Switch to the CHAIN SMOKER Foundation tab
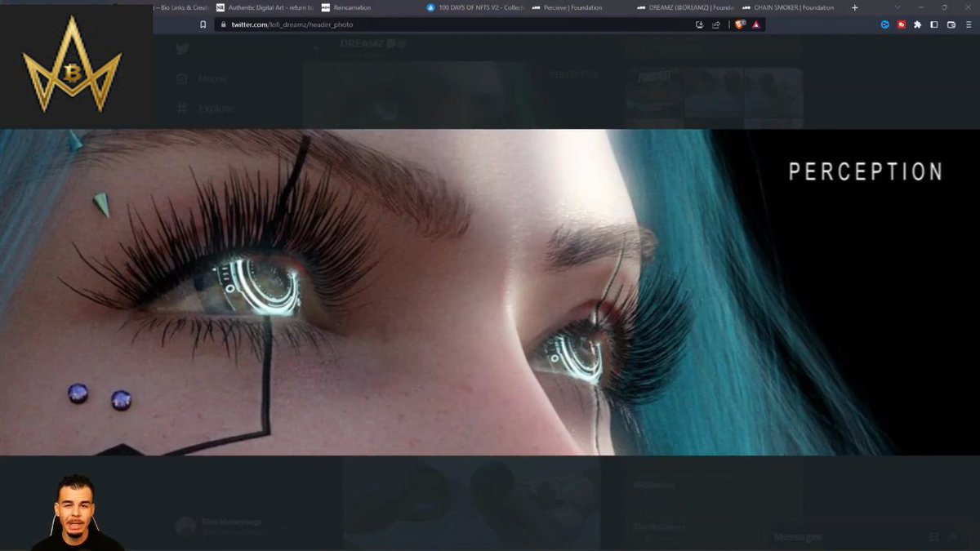The width and height of the screenshot is (980, 551). click(x=788, y=7)
